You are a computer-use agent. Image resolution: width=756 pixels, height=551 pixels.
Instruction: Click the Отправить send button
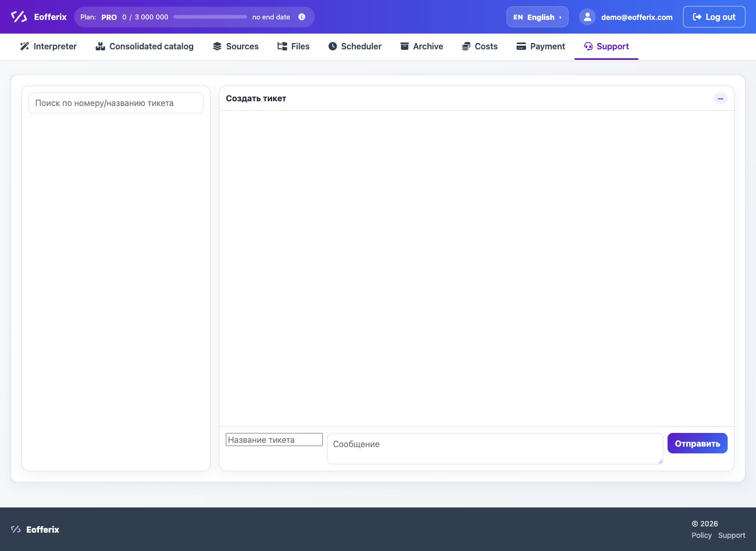coord(697,443)
